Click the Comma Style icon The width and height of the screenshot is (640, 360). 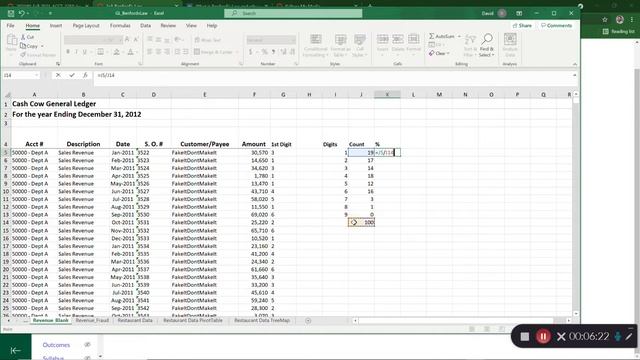(273, 52)
